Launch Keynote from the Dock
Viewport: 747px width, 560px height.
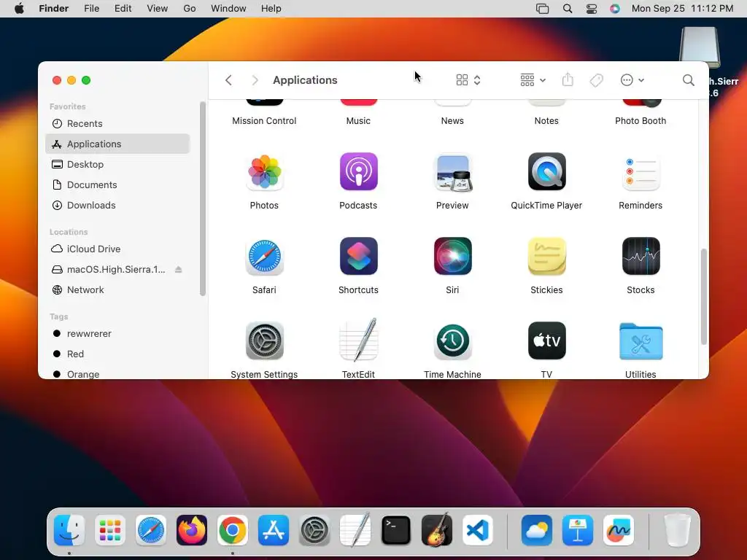click(x=578, y=530)
